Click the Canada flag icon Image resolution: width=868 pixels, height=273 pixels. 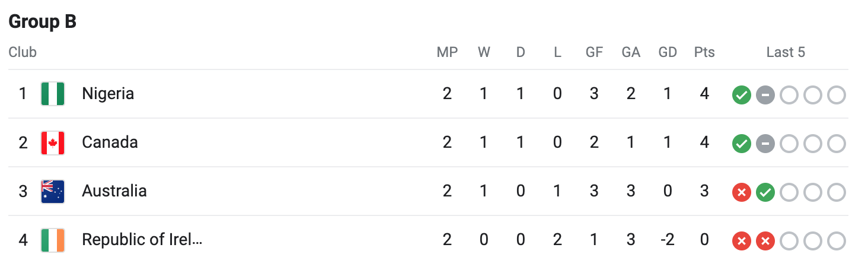click(x=53, y=143)
